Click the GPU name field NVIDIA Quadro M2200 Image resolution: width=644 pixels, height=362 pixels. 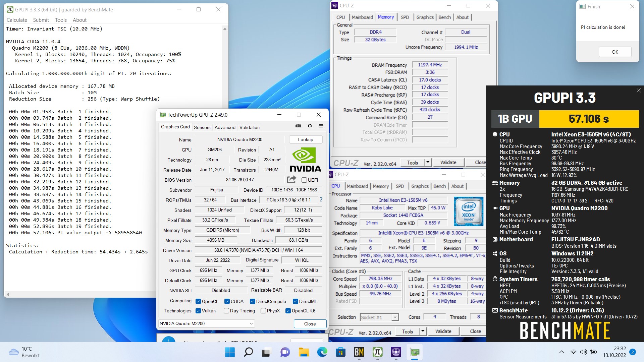pyautogui.click(x=239, y=139)
